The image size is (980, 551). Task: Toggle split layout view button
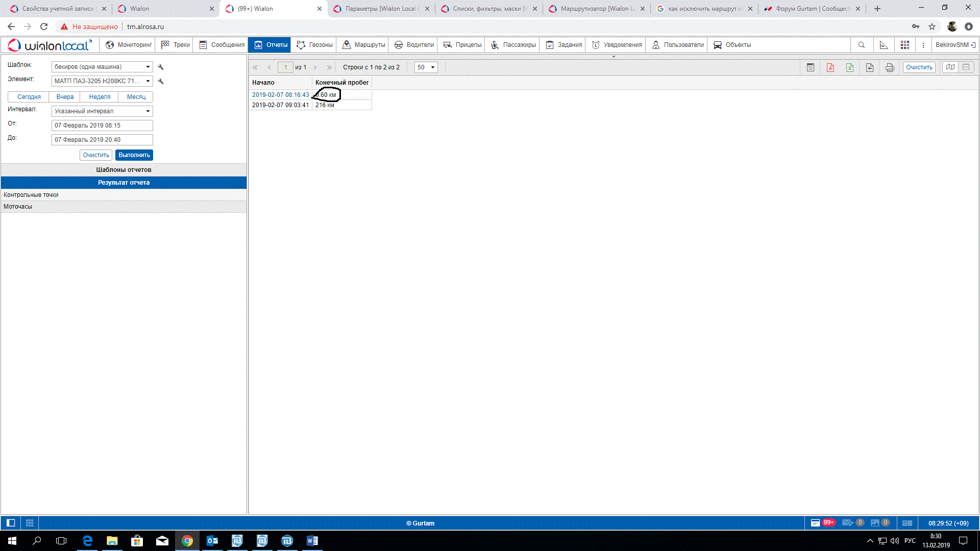pos(966,67)
